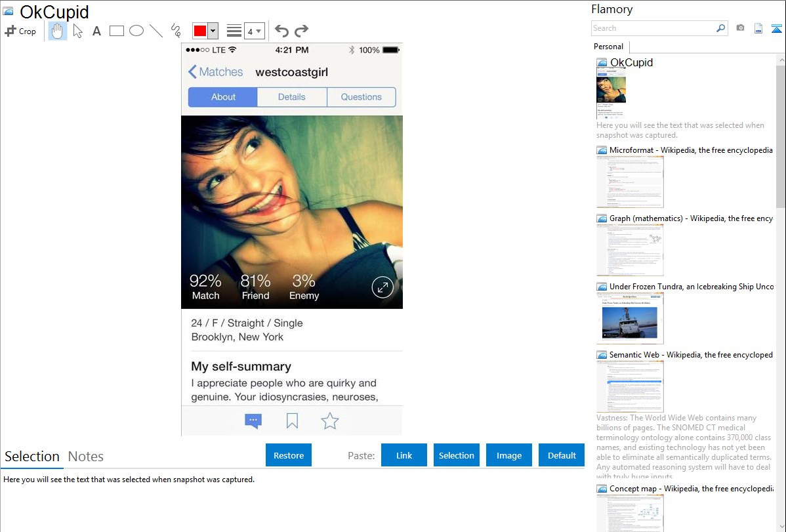Switch to the Notes tab
The image size is (786, 532).
pos(86,457)
